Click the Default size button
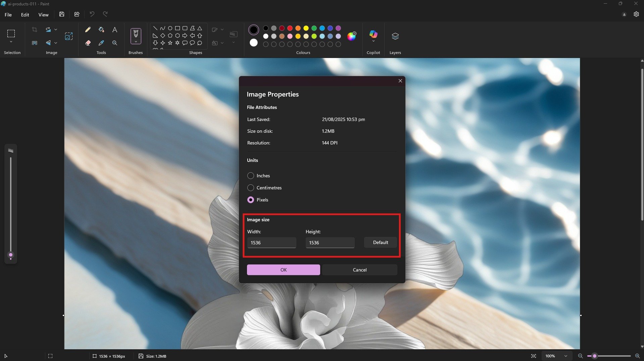This screenshot has height=361, width=644. (381, 242)
